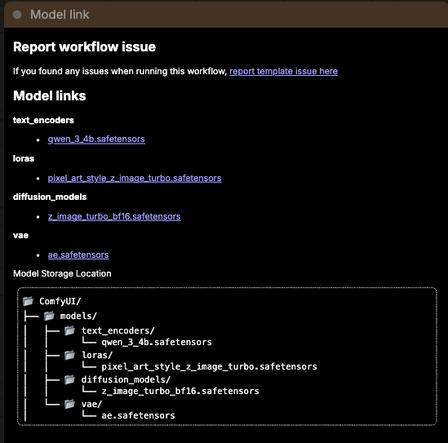Click the Model link node title bar
Image resolution: width=448 pixels, height=443 pixels.
click(x=226, y=15)
